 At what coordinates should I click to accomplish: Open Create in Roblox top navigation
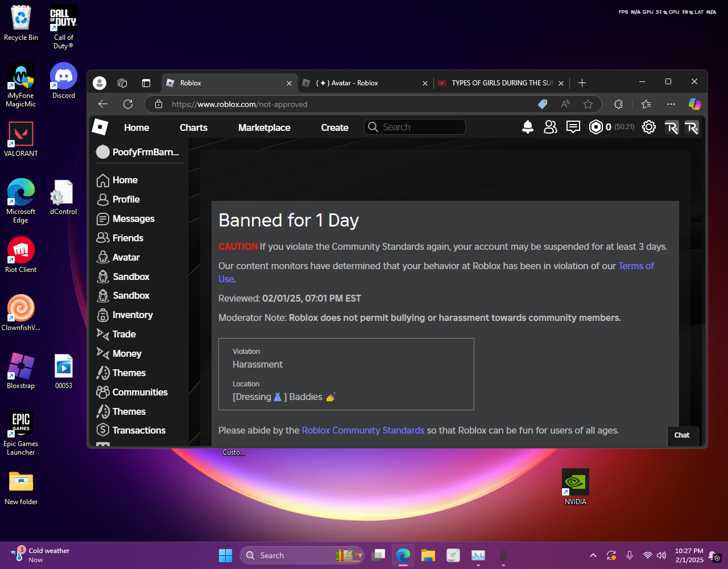tap(334, 127)
